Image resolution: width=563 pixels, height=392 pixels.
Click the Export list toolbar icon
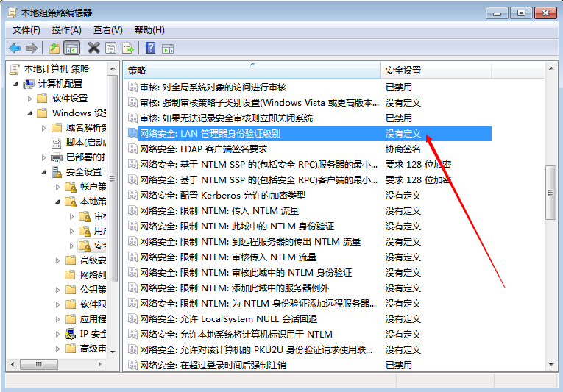tap(128, 48)
